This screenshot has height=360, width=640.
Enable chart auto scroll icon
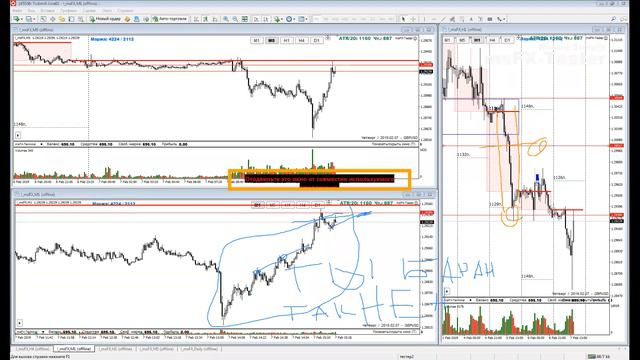click(x=256, y=19)
